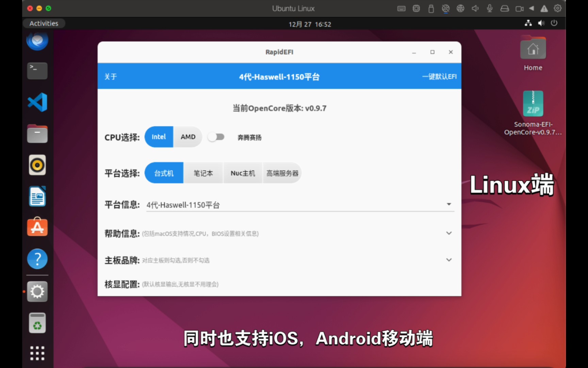Viewport: 588px width, 368px height.
Task: Click the VM toolbar keyboard icon
Action: click(x=402, y=9)
